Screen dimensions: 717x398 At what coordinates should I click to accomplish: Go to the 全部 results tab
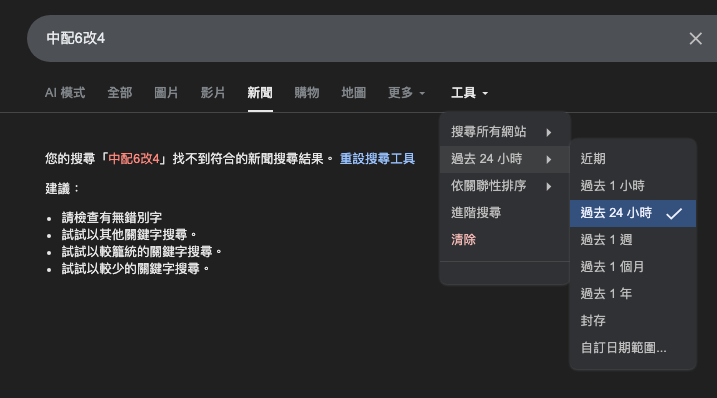[119, 93]
